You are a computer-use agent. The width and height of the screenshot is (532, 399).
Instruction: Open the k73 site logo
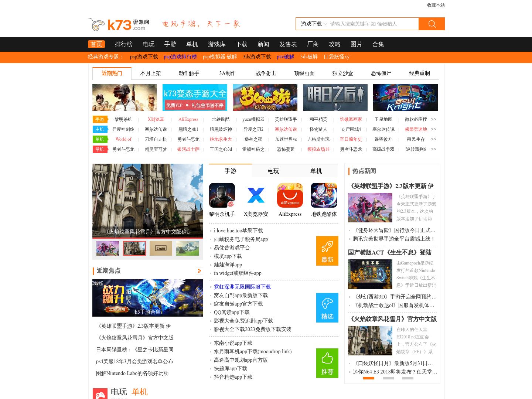coord(119,24)
